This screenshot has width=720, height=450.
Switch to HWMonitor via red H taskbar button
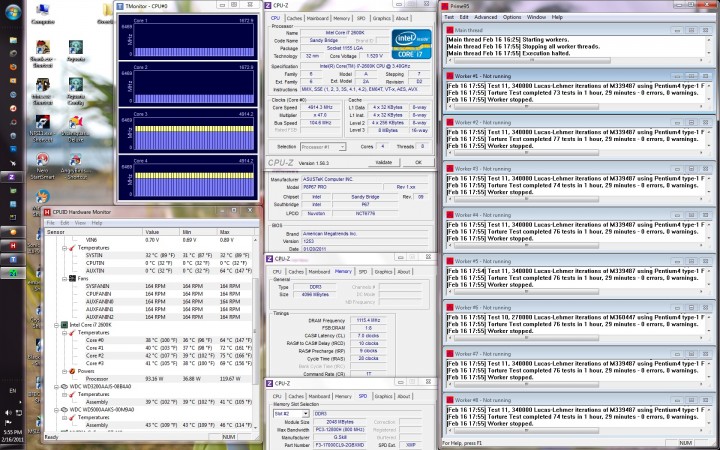point(13,246)
